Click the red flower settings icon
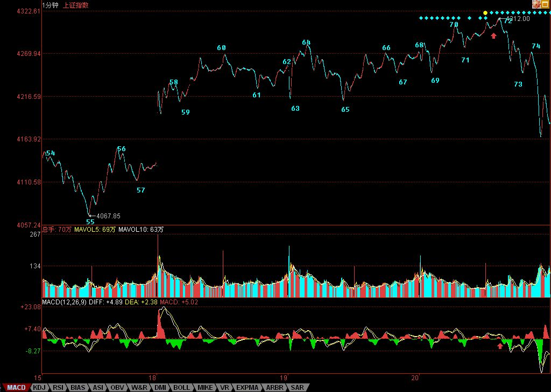Screen dimensions: 551x392 pos(536,4)
